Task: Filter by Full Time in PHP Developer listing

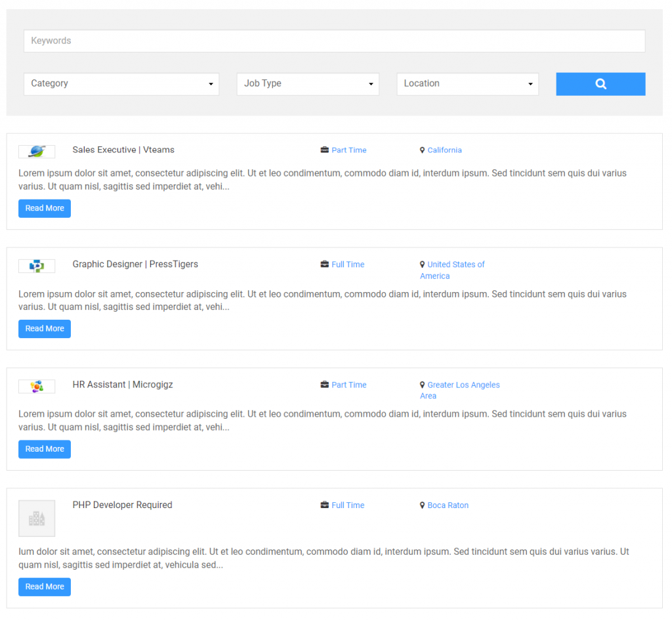Action: coord(348,505)
